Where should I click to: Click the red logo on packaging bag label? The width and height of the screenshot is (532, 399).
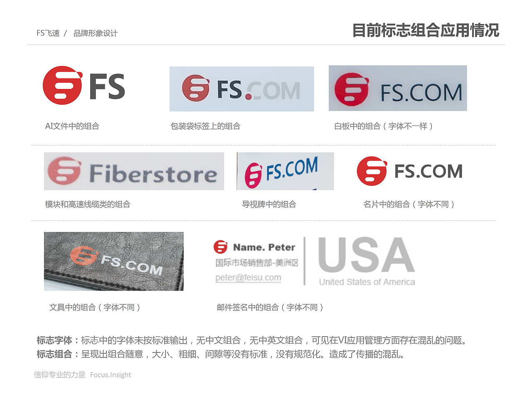coord(195,88)
